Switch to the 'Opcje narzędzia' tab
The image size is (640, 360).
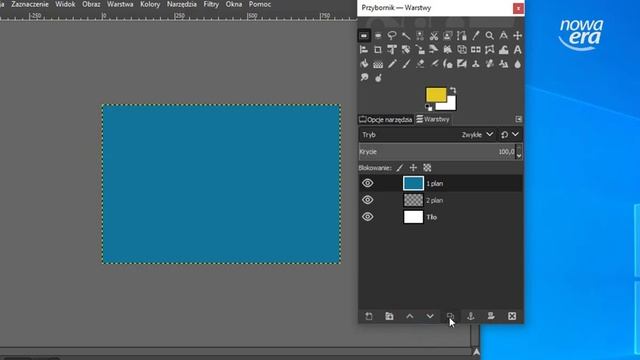click(386, 120)
